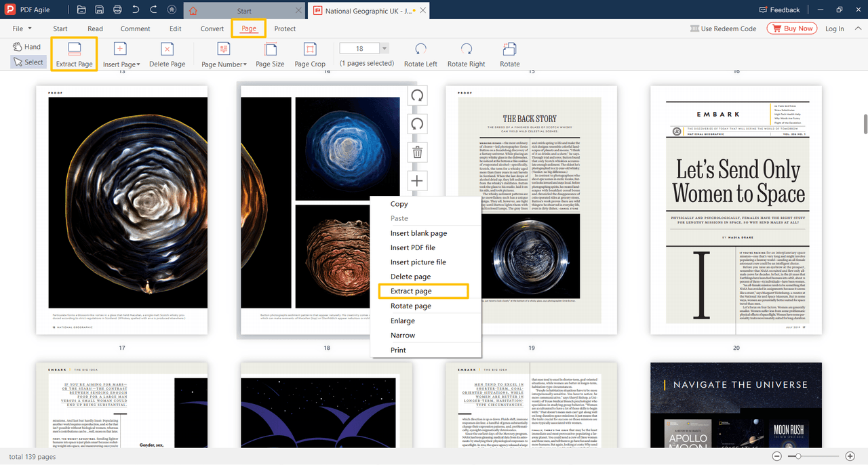Select page 20 Let's Send Only Women thumbnail
Screen dimensions: 868x465
coord(736,210)
